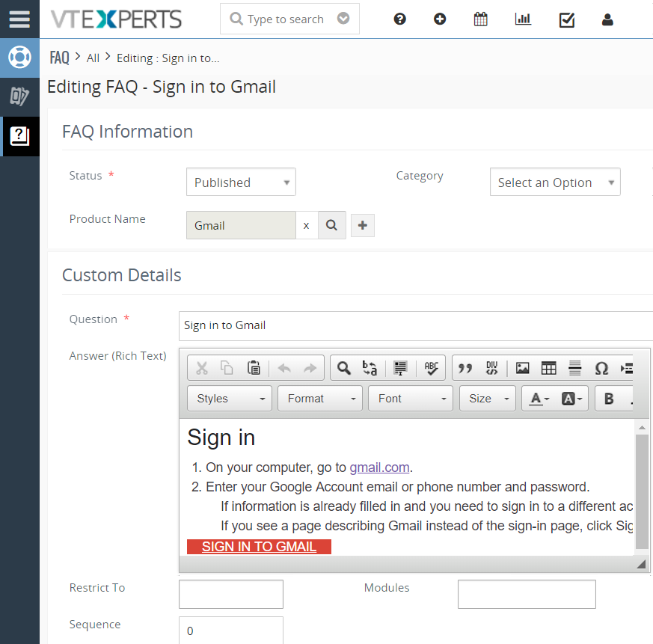This screenshot has width=653, height=644.
Task: Select the lifebuoy support icon in sidebar
Action: (19, 57)
